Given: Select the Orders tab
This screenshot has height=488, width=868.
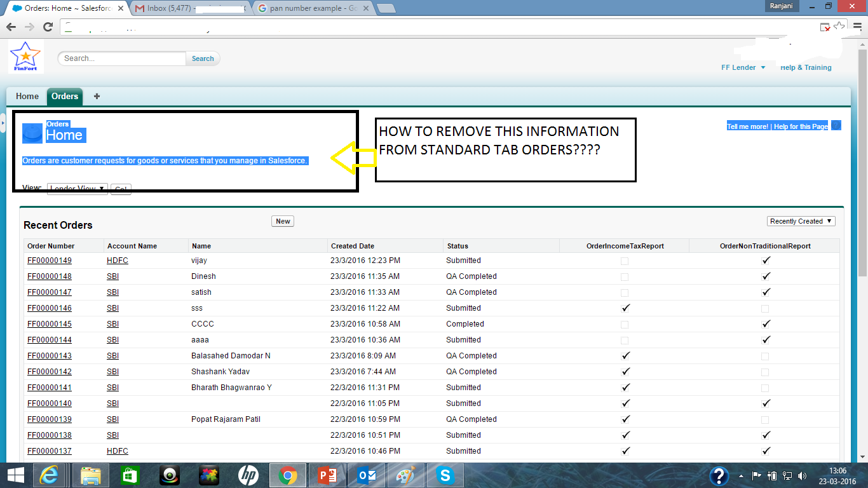Looking at the screenshot, I should pos(65,97).
